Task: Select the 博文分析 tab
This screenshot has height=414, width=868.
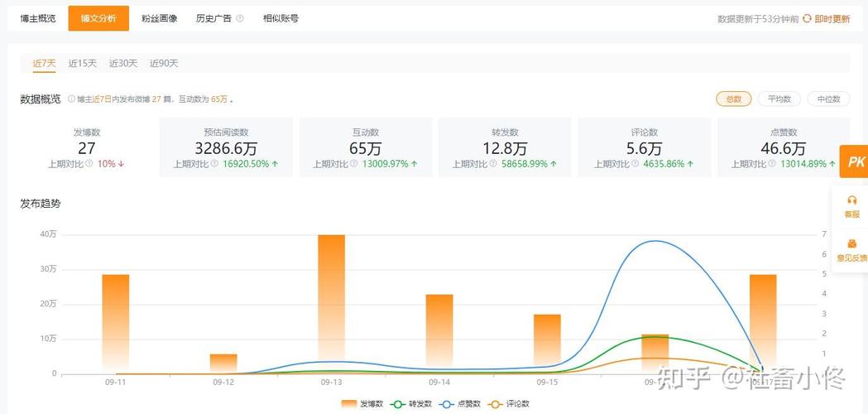Action: [x=98, y=18]
